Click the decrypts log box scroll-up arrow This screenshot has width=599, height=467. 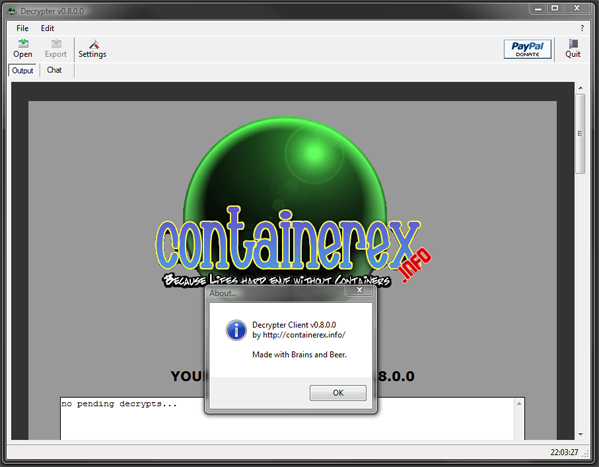(519, 404)
